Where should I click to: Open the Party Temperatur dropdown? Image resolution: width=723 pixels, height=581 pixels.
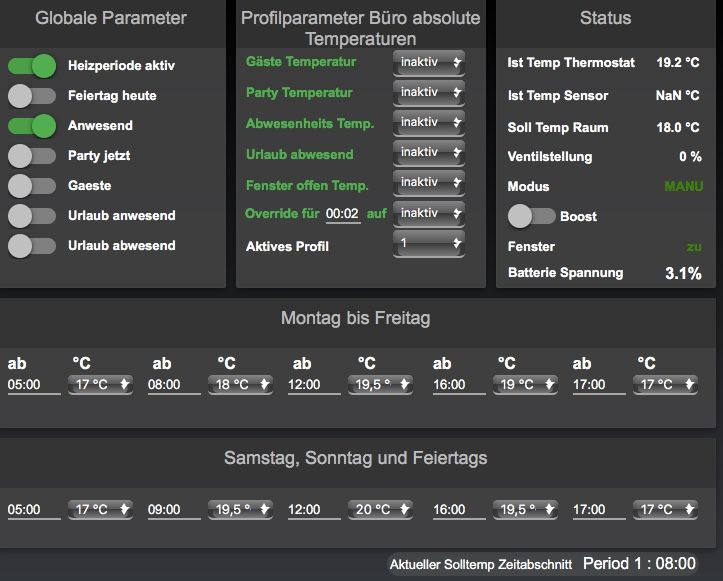point(429,93)
